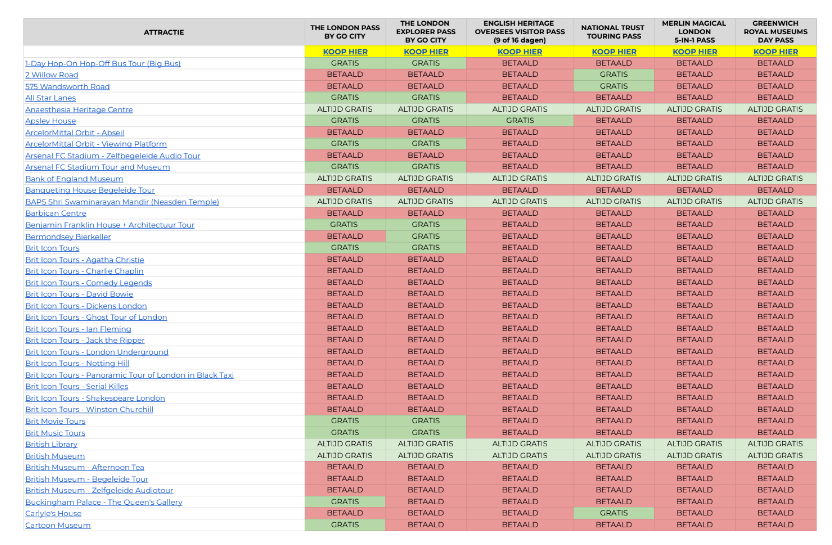832x545 pixels.
Task: Open Brit Icon Tours - Shakespeare London link
Action: (x=95, y=398)
